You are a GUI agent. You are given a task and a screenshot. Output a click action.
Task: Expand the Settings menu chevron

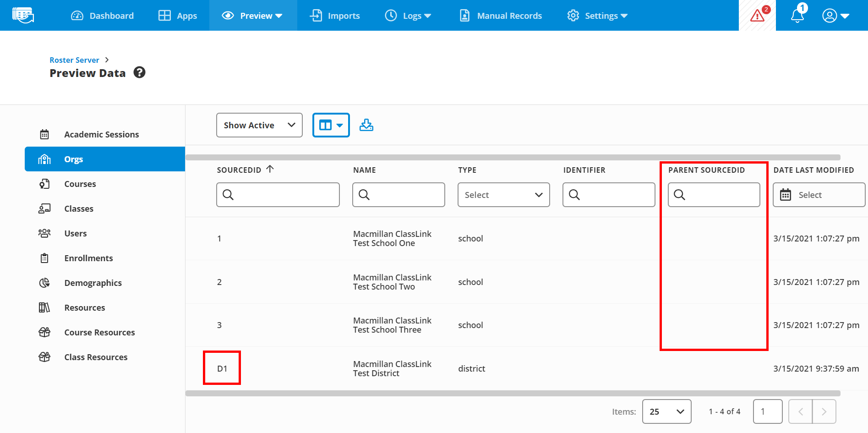pyautogui.click(x=625, y=15)
